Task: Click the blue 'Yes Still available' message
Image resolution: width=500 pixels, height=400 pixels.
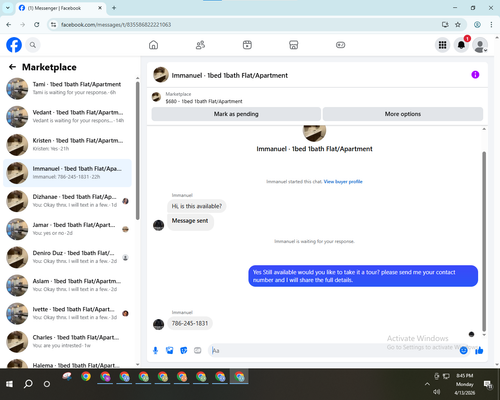Action: (363, 276)
